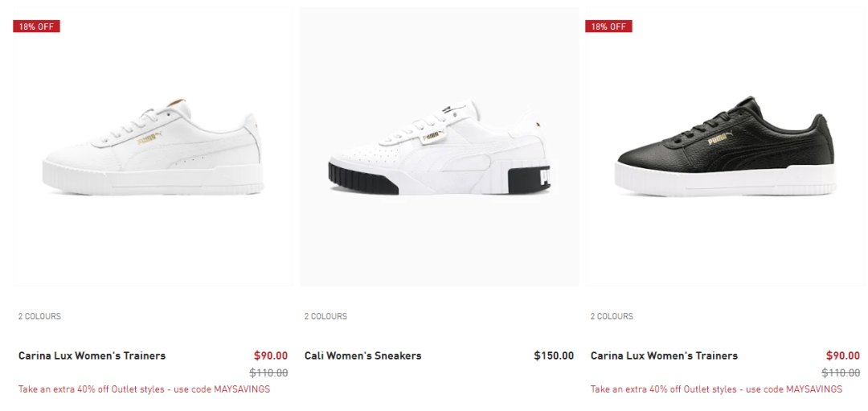Open the white Carina Lux shoe image
Image resolution: width=868 pixels, height=411 pixels.
(153, 146)
